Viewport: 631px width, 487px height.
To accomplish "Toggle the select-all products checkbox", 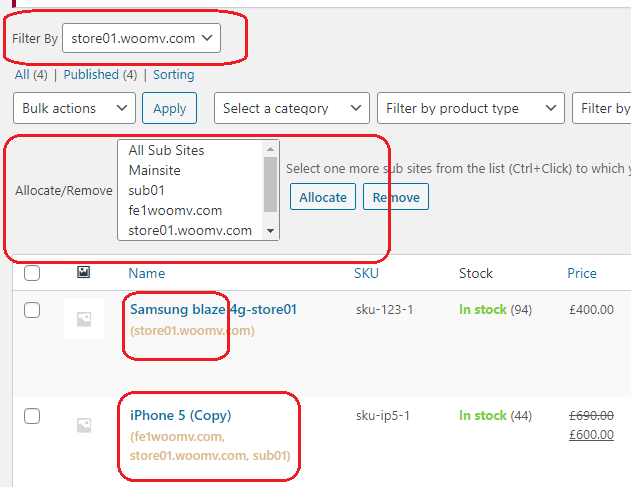I will (32, 273).
